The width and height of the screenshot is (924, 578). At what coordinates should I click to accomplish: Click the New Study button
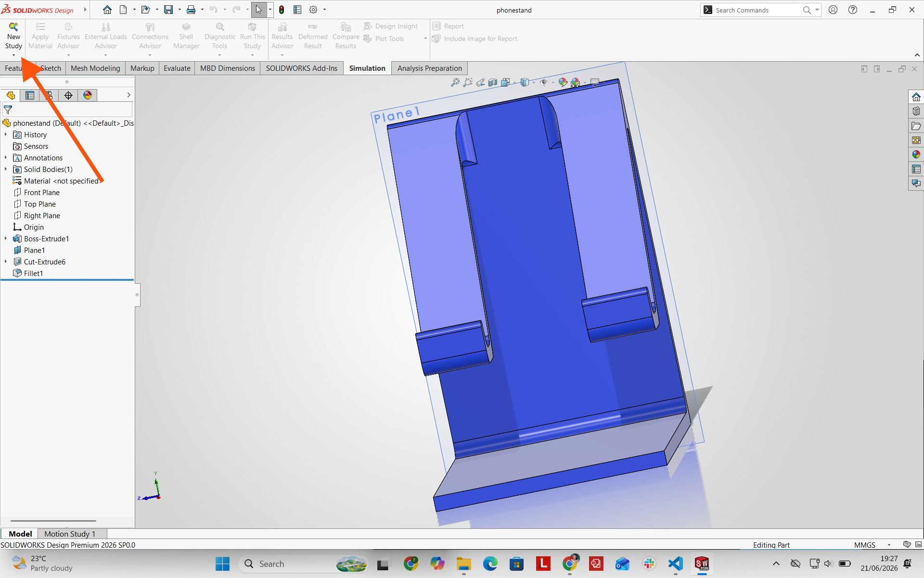[x=13, y=37]
